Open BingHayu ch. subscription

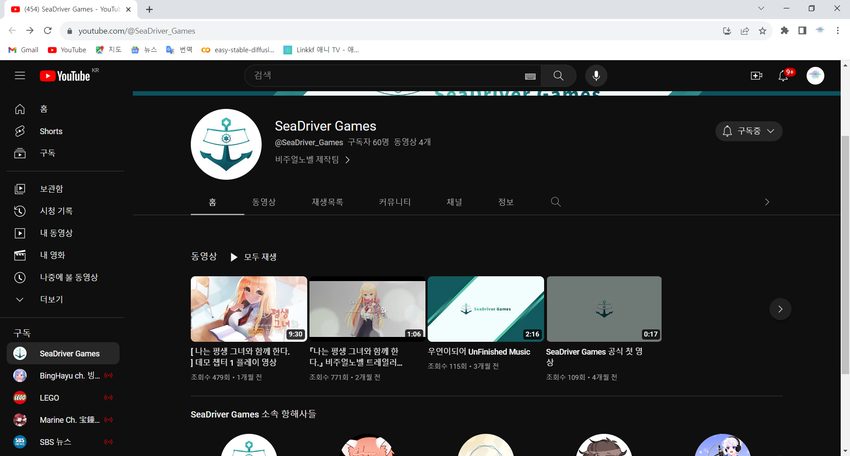click(63, 376)
